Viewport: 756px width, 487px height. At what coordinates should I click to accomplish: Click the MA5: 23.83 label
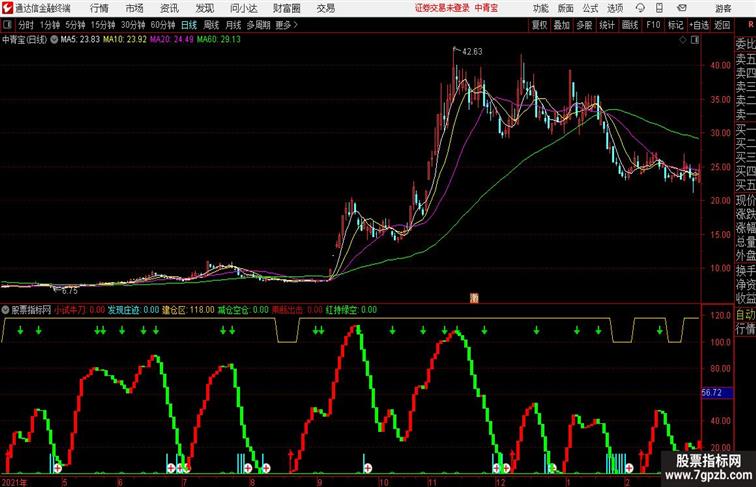[80, 40]
